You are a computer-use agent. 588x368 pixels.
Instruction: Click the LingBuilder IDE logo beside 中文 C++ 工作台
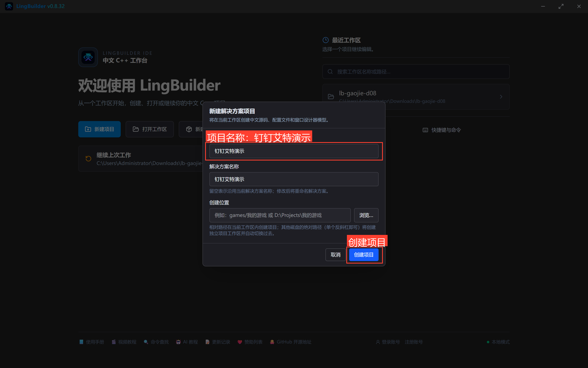pyautogui.click(x=88, y=57)
